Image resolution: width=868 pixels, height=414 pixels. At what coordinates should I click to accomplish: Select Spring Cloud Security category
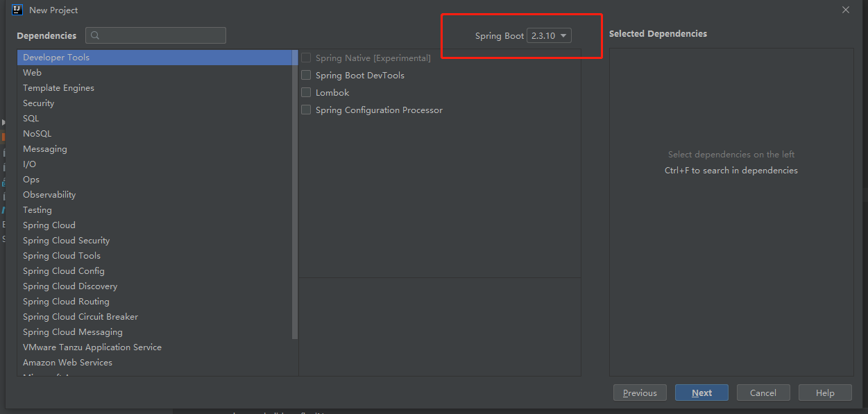point(155,241)
